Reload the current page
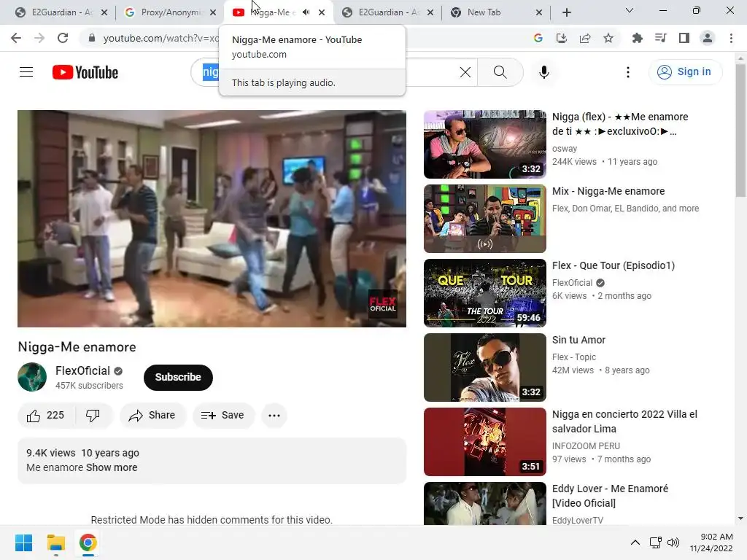 point(63,38)
